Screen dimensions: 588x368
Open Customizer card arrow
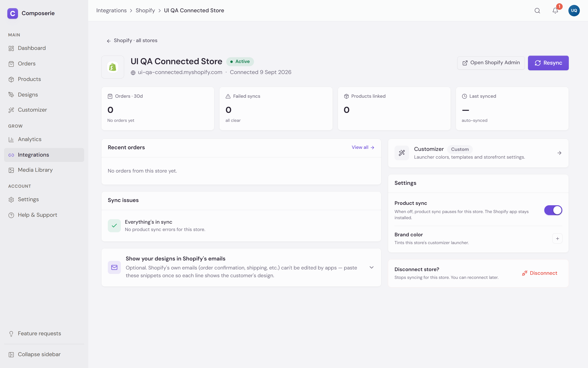point(559,153)
